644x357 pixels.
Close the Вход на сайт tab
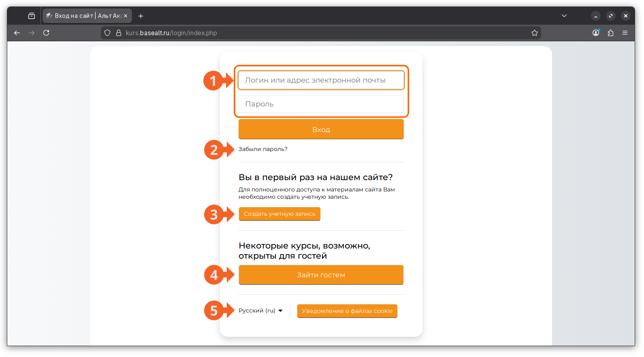126,16
